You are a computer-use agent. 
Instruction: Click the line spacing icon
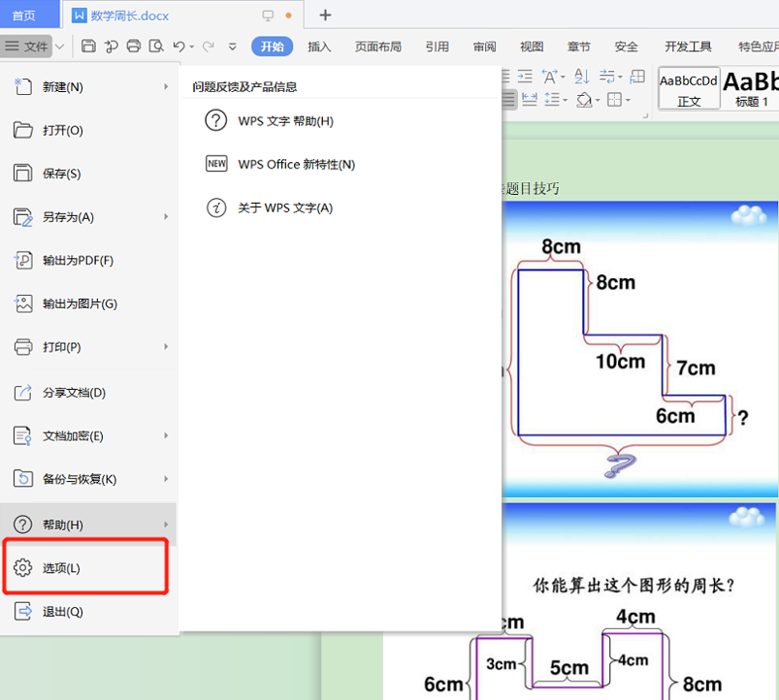(x=553, y=100)
